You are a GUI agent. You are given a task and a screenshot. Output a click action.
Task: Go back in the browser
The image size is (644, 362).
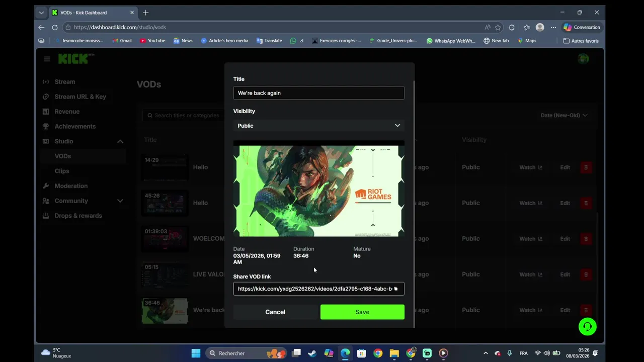click(41, 27)
